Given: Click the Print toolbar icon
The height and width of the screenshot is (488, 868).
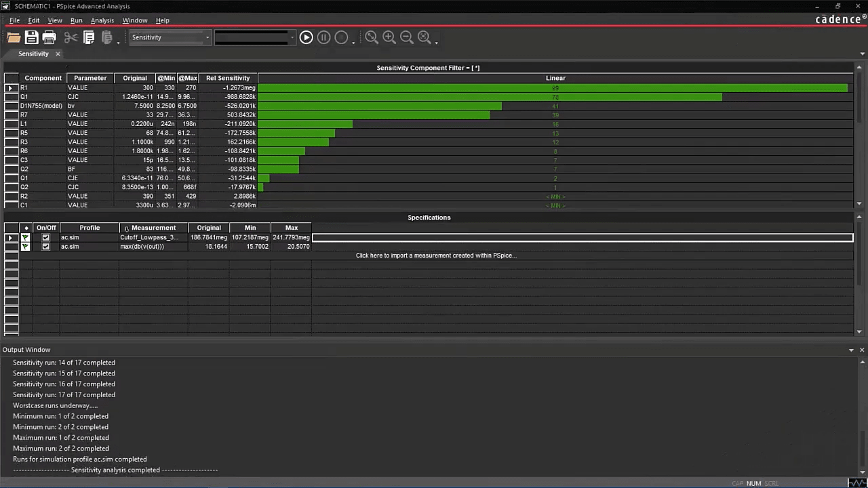Looking at the screenshot, I should [49, 38].
